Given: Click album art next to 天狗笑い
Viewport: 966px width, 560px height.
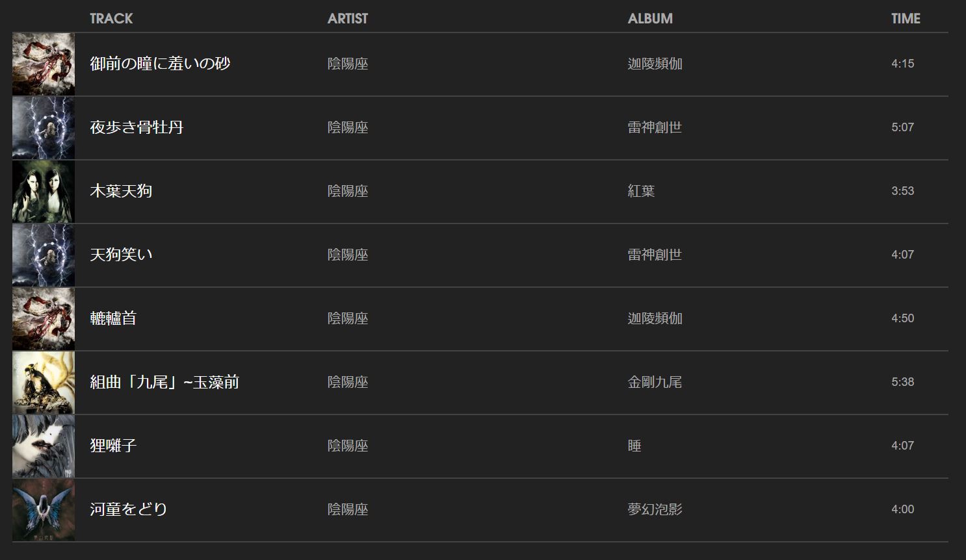Looking at the screenshot, I should (x=44, y=255).
